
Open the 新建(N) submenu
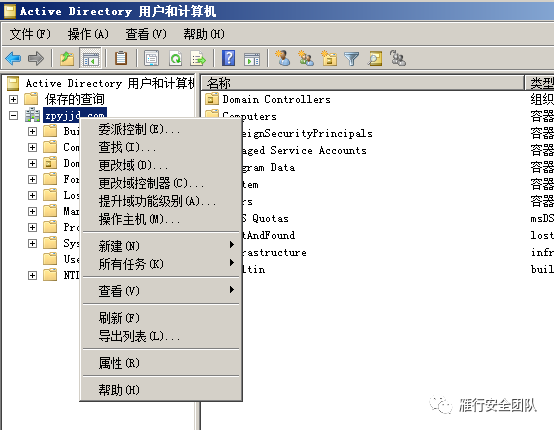coord(161,246)
